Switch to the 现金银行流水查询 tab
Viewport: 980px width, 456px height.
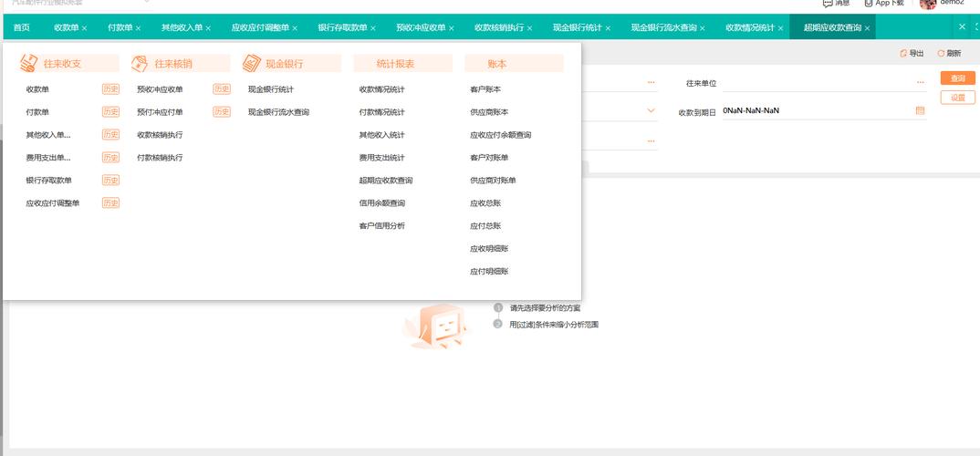663,27
